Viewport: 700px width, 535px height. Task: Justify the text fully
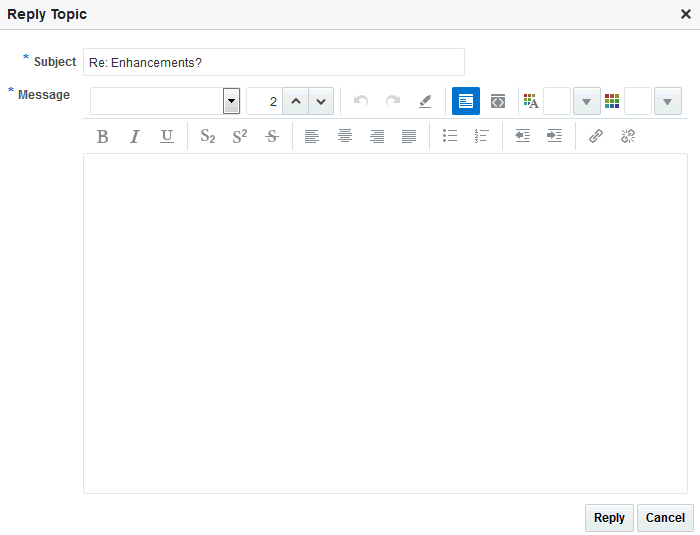(409, 136)
